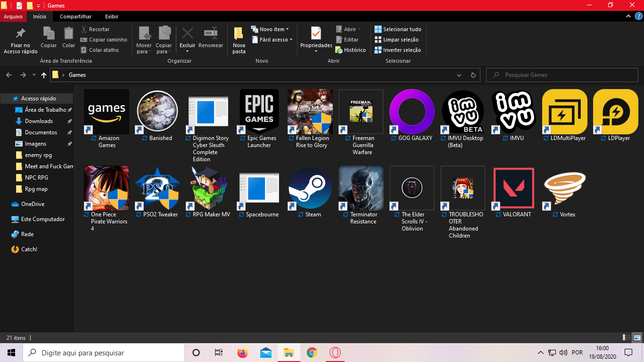Switch to the Exibir ribbon tab

(x=112, y=16)
